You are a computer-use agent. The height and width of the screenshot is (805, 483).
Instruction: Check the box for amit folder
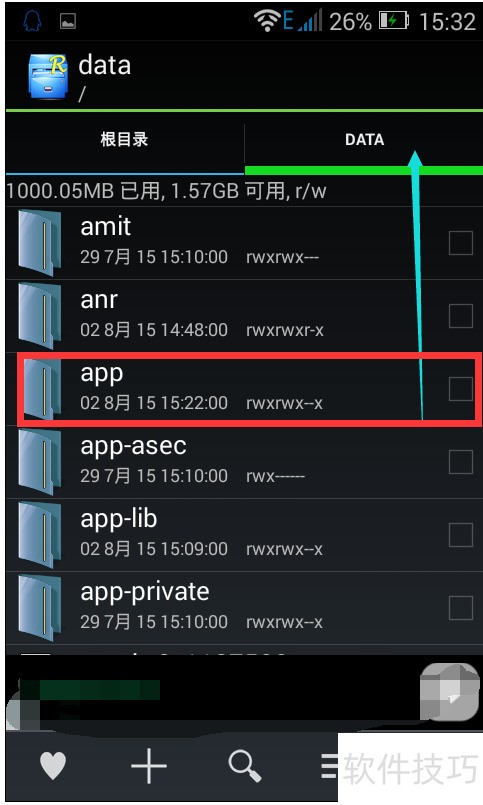point(460,243)
